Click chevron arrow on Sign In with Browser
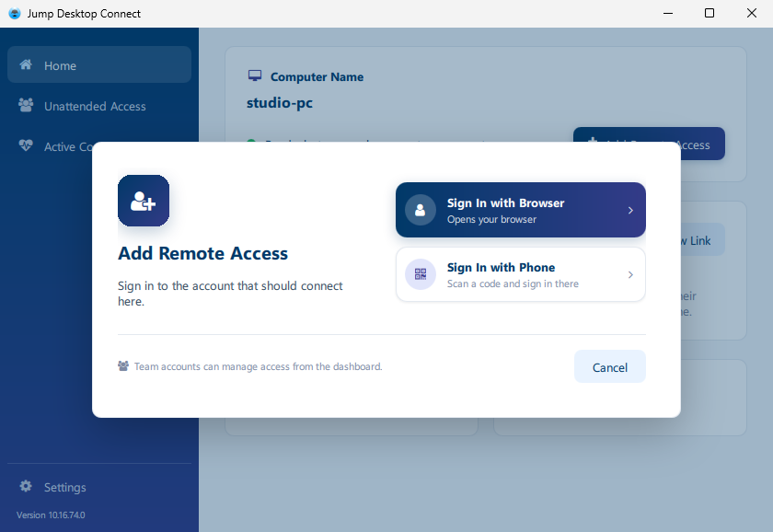This screenshot has height=532, width=773. pos(630,211)
